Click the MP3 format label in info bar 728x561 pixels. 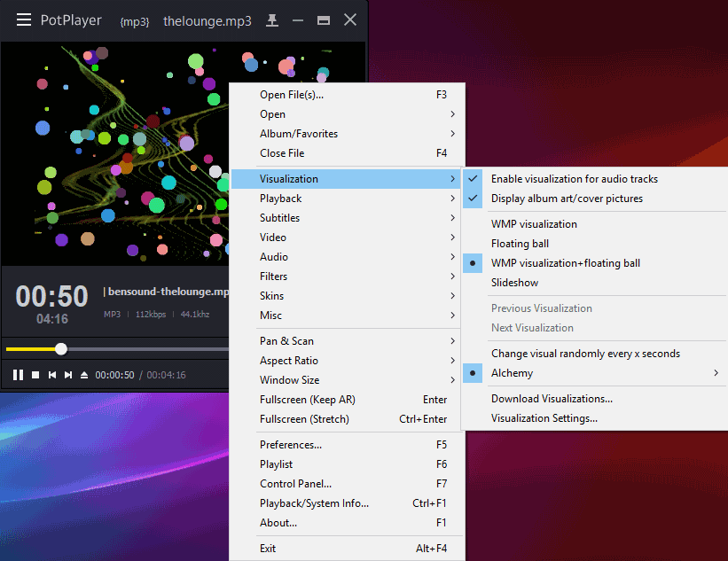pyautogui.click(x=112, y=314)
